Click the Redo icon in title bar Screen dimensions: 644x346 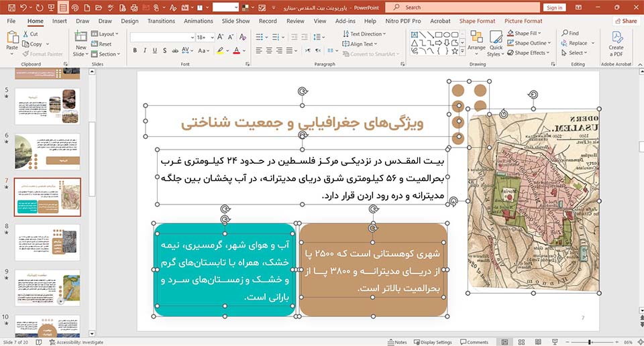(40, 7)
